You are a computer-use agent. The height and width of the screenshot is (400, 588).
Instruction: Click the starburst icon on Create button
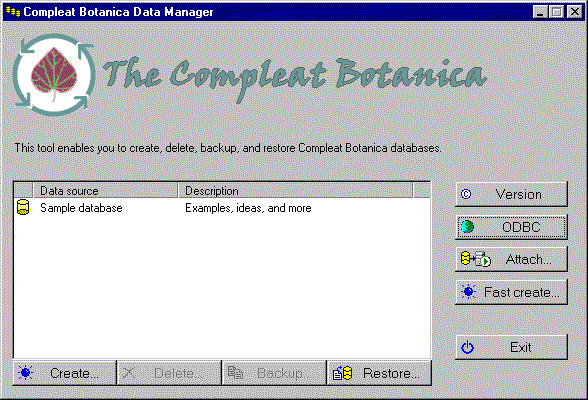26,373
